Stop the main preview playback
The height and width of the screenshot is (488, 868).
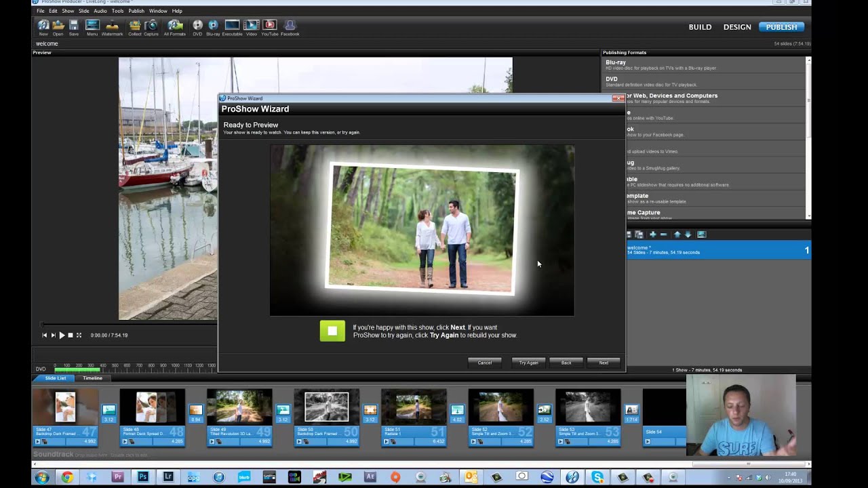[71, 335]
